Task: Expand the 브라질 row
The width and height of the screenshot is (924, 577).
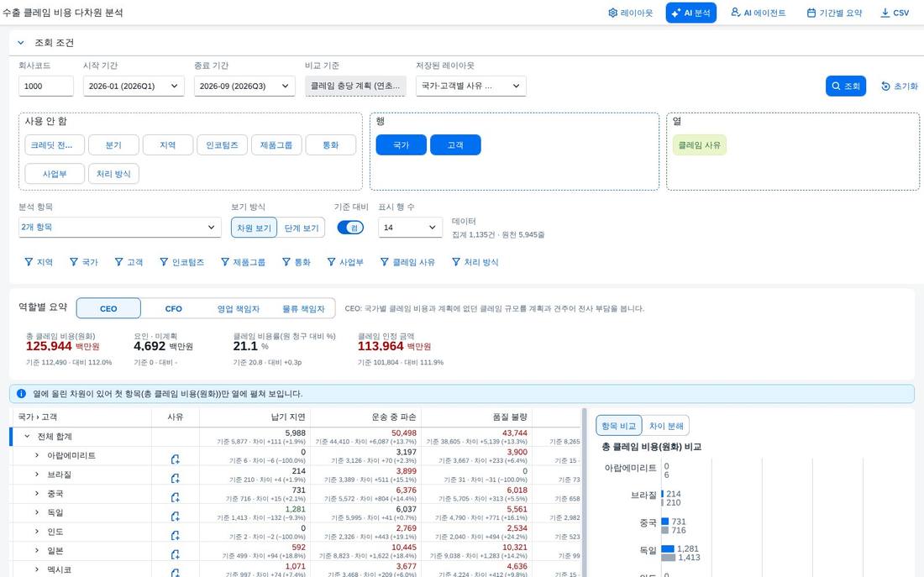Action: point(36,475)
